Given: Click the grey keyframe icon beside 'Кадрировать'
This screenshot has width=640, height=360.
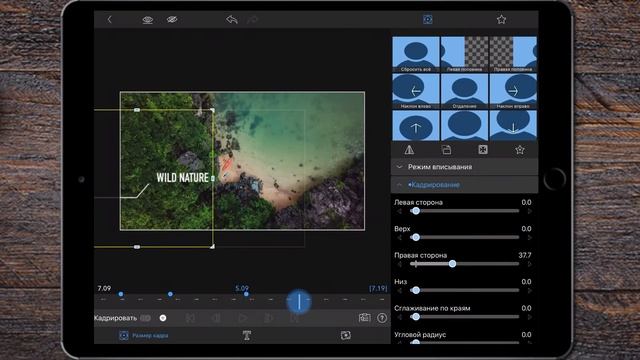Looking at the screenshot, I should (145, 318).
